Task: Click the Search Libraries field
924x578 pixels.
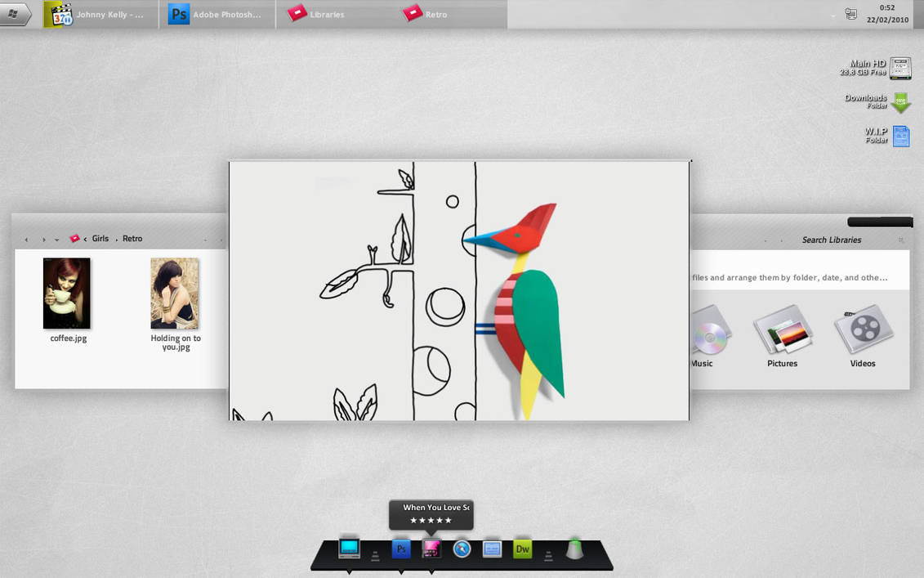Action: (832, 240)
